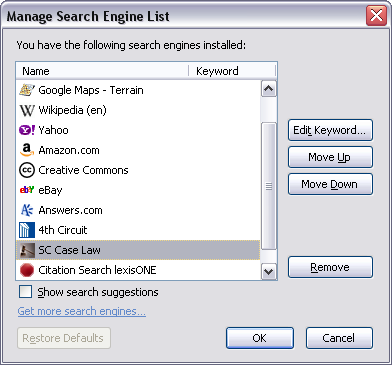Select the Yahoo purple icon
The height and width of the screenshot is (365, 392).
click(x=27, y=130)
